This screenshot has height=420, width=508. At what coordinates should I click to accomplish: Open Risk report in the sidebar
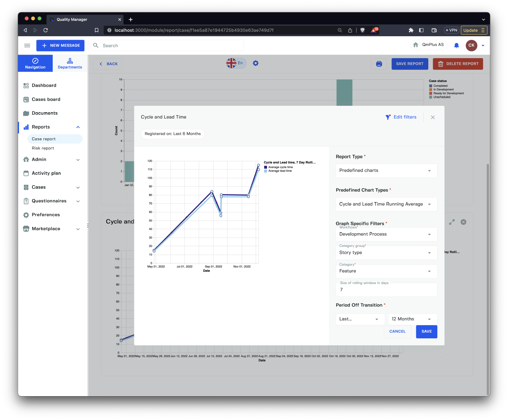click(x=43, y=148)
